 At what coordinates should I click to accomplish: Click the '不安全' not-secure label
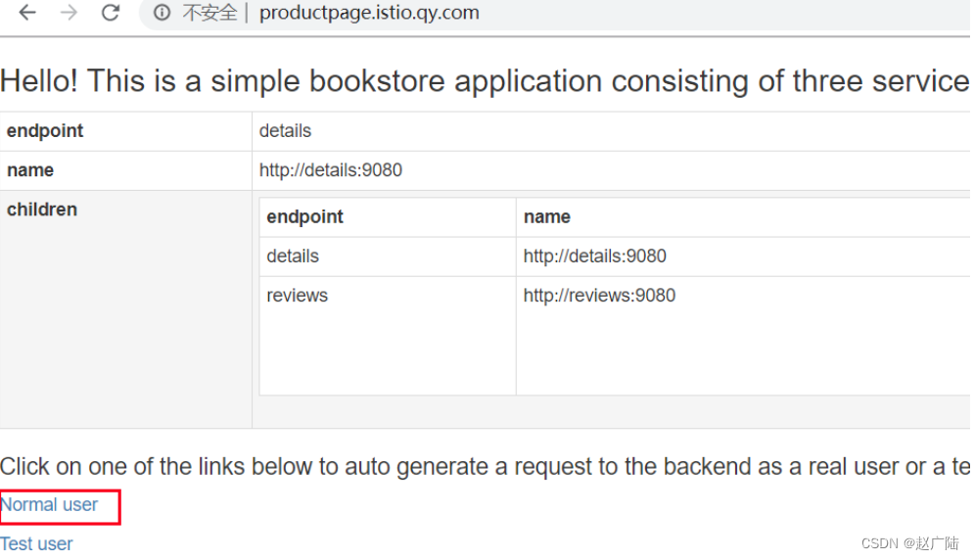[x=209, y=13]
